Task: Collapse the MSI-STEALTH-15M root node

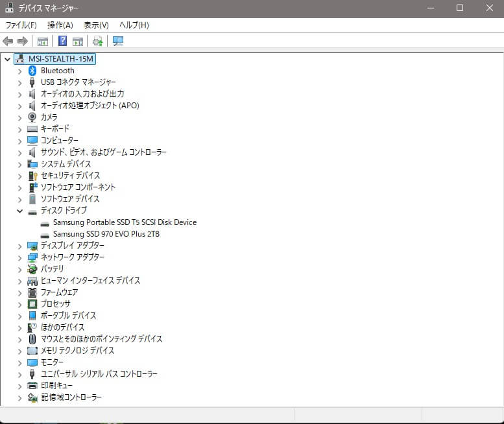Action: pos(7,59)
